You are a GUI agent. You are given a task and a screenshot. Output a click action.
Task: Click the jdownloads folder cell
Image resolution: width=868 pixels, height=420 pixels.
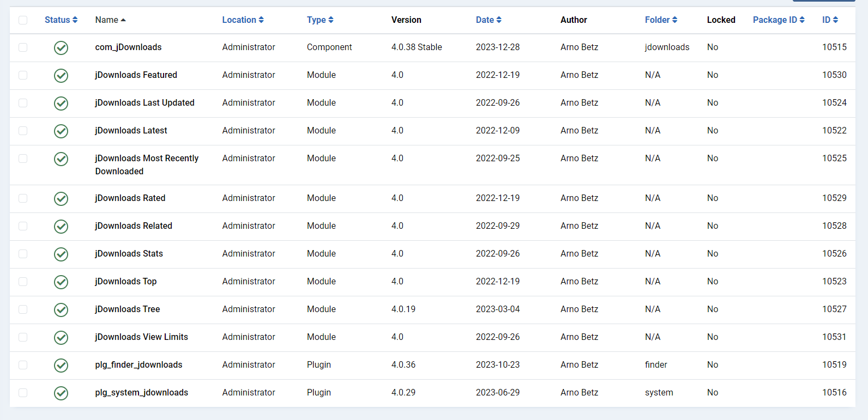(667, 47)
